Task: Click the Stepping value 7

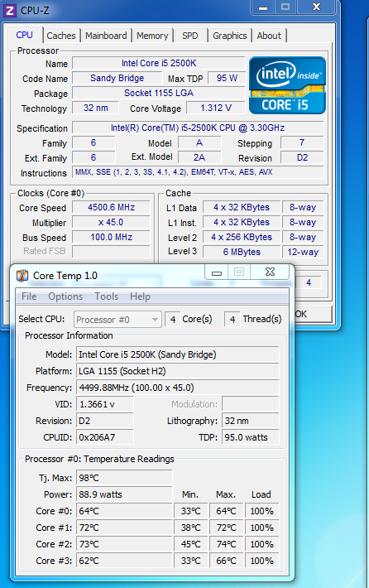Action: click(x=302, y=143)
